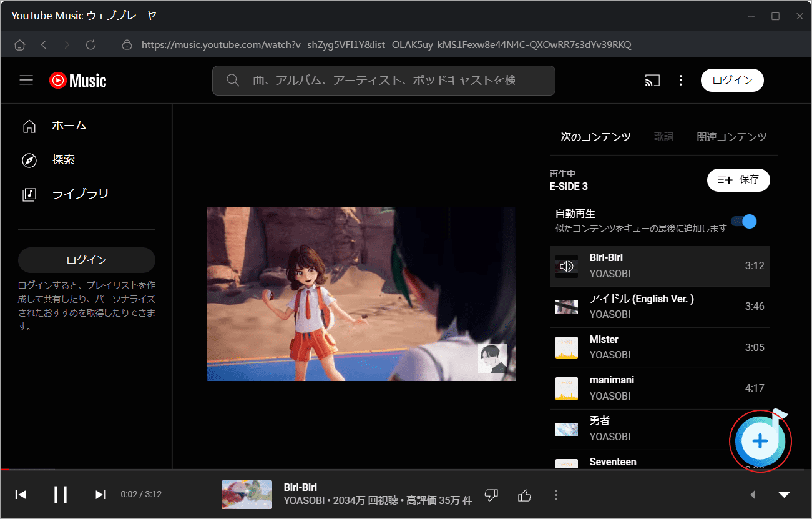This screenshot has height=519, width=812.
Task: Select manimani in the queue
Action: pyautogui.click(x=660, y=388)
